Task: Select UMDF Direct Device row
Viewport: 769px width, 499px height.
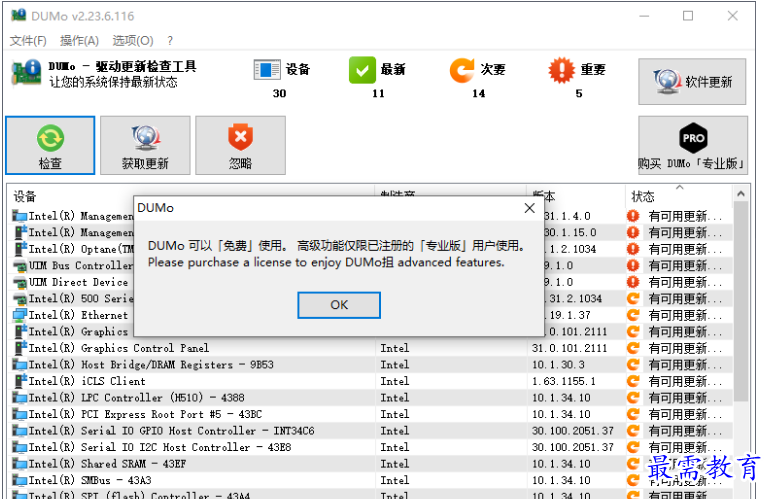Action: [x=72, y=282]
